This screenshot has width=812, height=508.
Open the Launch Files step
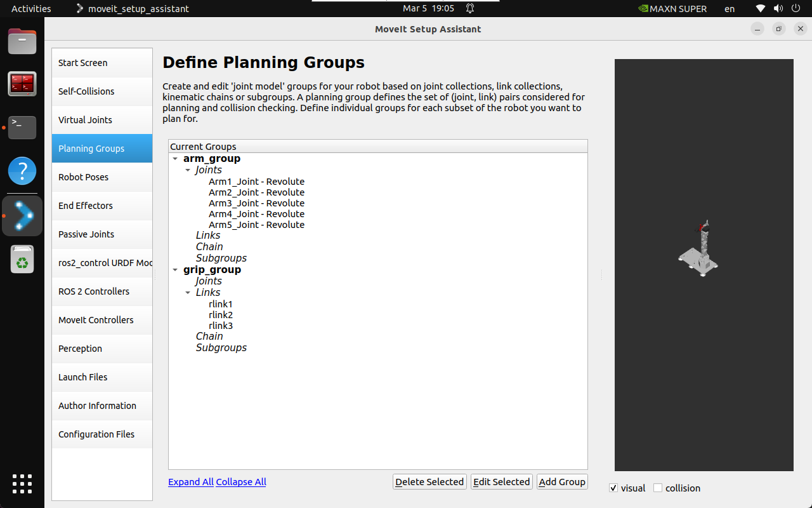pyautogui.click(x=102, y=377)
